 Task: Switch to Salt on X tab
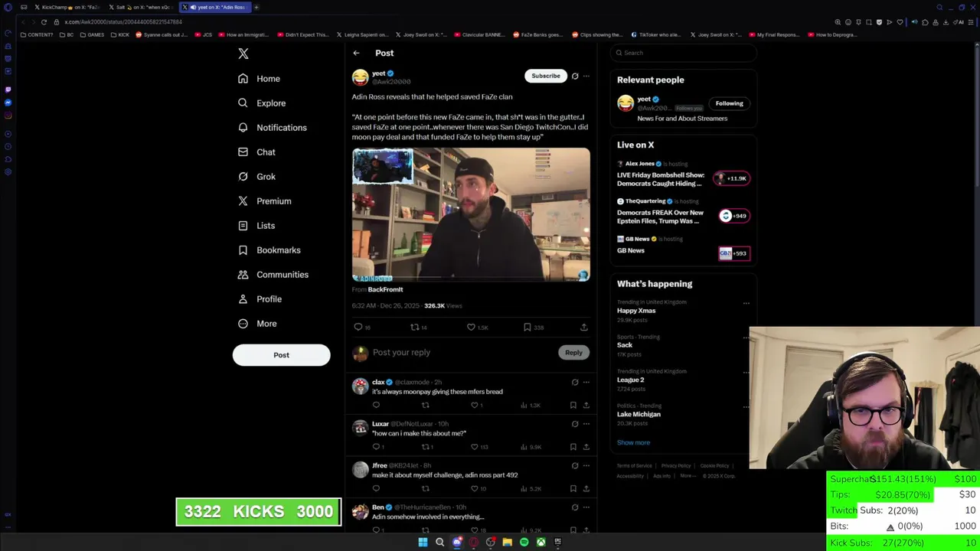point(140,7)
